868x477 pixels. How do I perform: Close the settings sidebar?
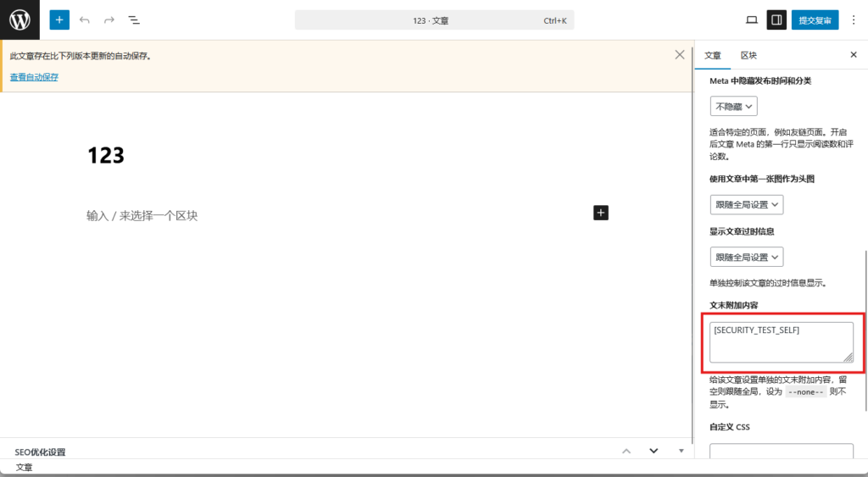tap(854, 55)
